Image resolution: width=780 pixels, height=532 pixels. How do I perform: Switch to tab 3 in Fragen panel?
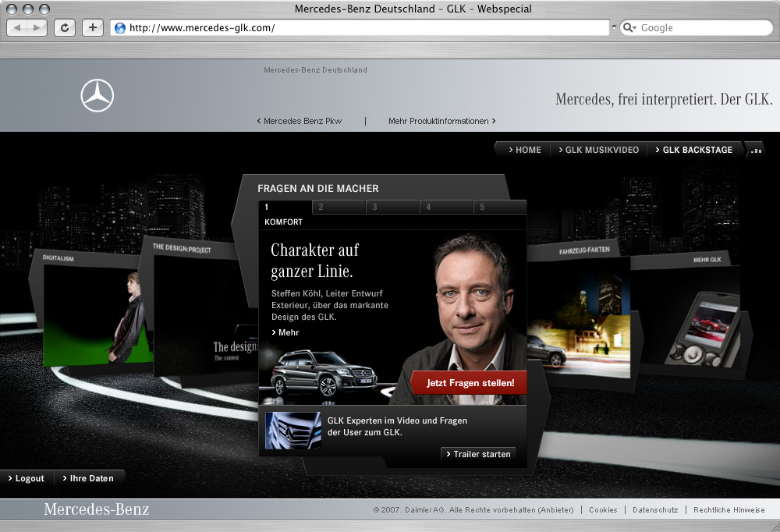(392, 207)
